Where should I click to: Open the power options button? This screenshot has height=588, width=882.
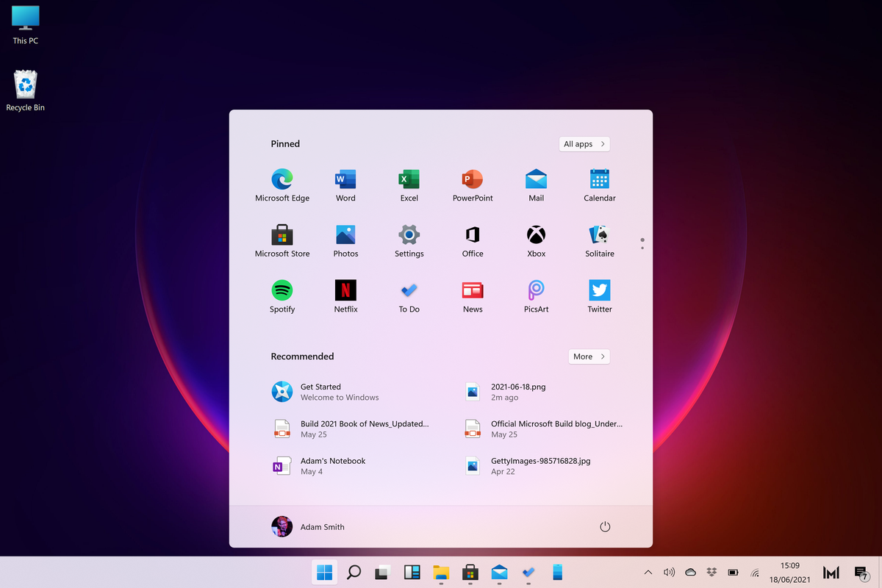605,527
